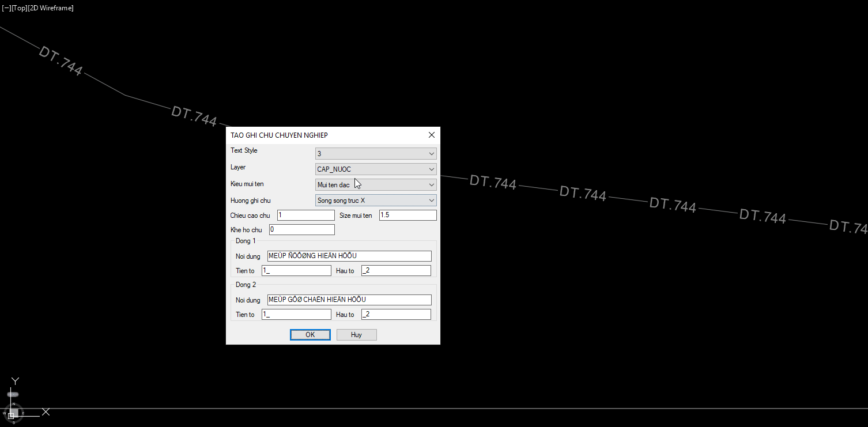
Task: Confirm the dialog with OK button
Action: [x=310, y=335]
